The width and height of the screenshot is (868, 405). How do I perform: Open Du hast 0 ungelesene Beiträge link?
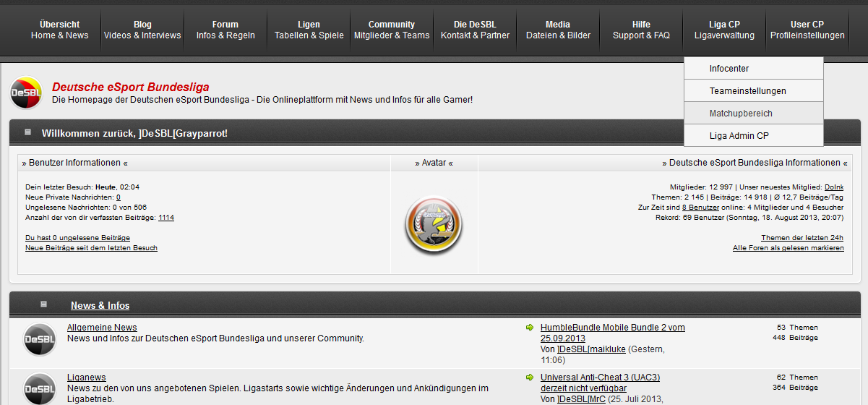[77, 237]
